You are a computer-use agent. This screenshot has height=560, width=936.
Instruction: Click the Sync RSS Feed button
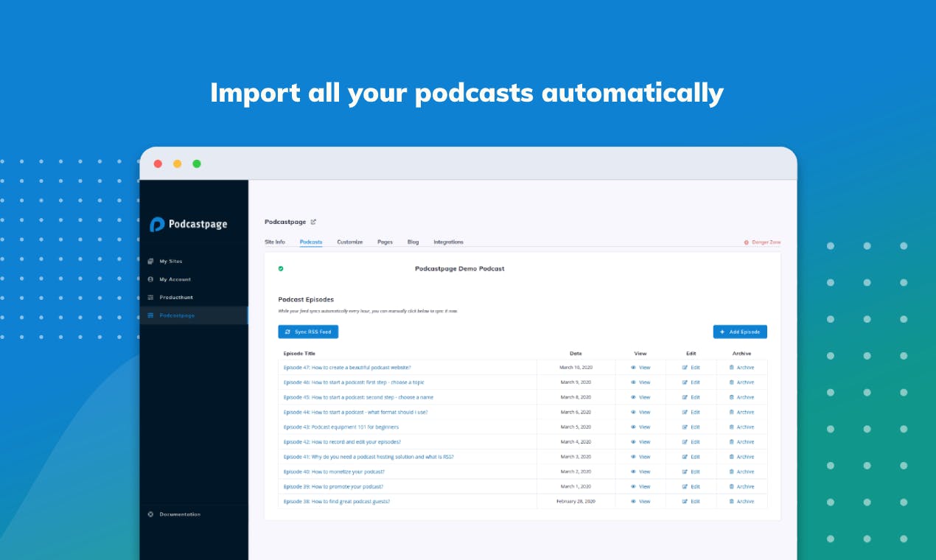pos(308,332)
